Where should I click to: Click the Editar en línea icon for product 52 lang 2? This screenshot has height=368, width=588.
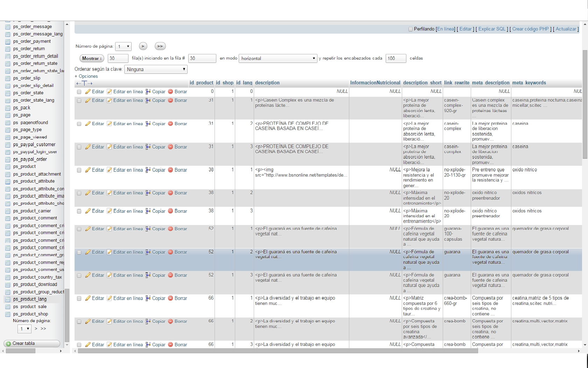[109, 252]
